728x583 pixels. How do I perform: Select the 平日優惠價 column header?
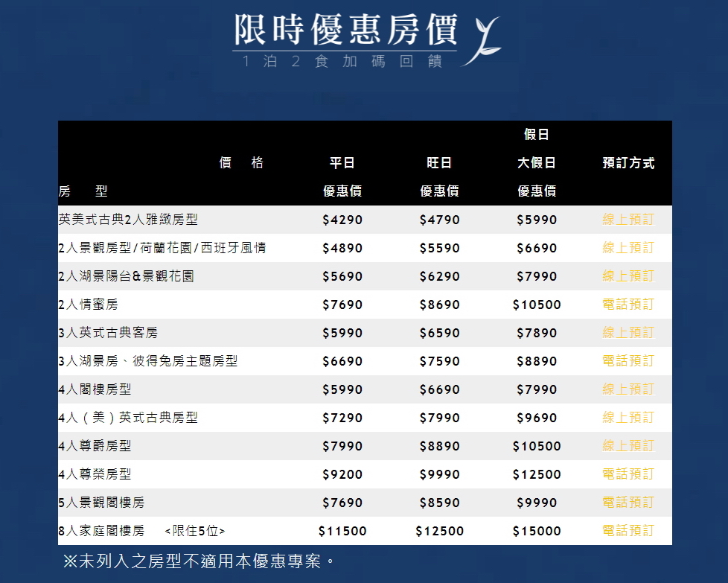342,176
